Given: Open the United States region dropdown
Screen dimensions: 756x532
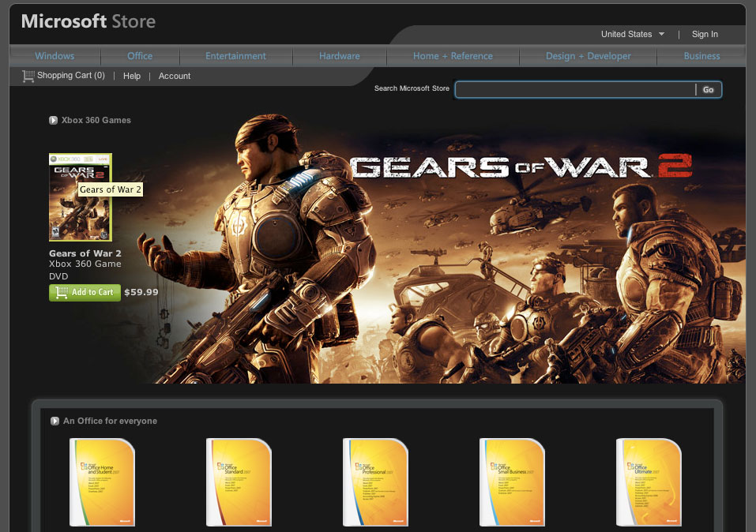Looking at the screenshot, I should pos(633,34).
